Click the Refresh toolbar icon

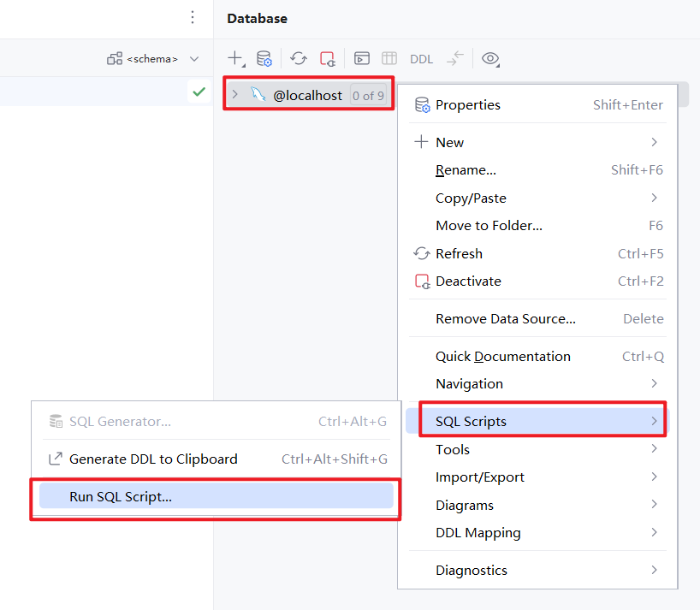(x=298, y=58)
